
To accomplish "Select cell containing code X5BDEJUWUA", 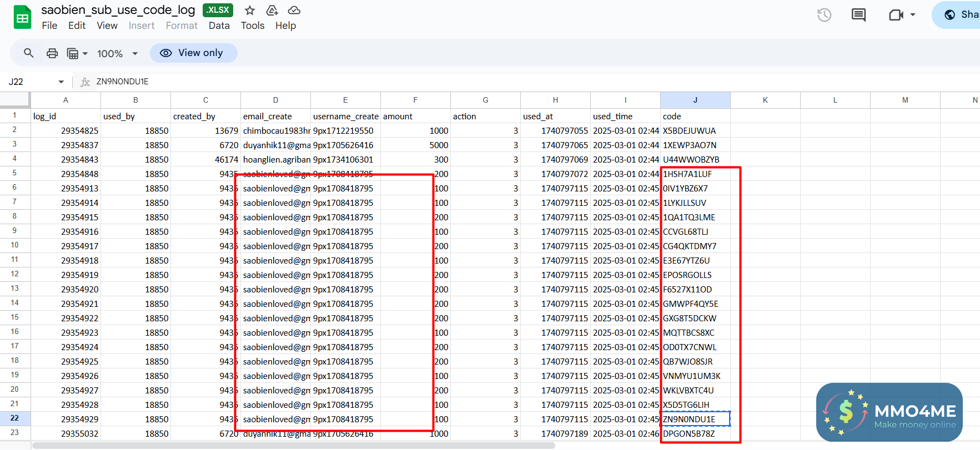I will pos(695,131).
